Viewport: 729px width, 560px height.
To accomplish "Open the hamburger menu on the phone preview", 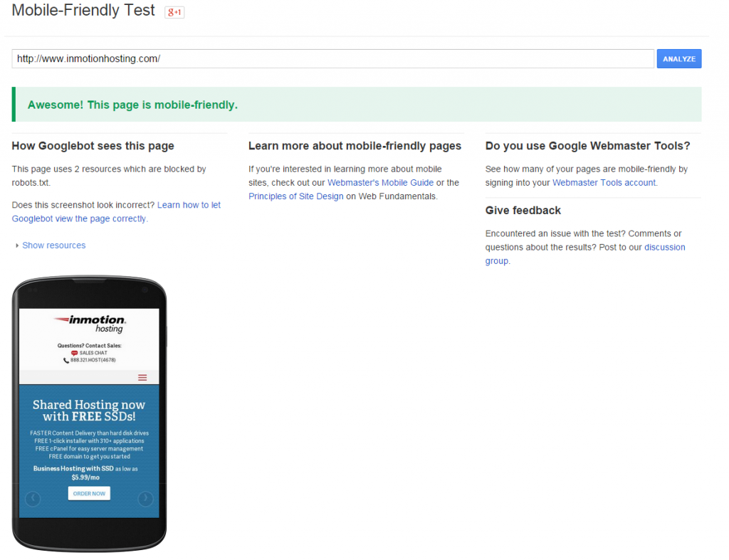I will coord(141,377).
